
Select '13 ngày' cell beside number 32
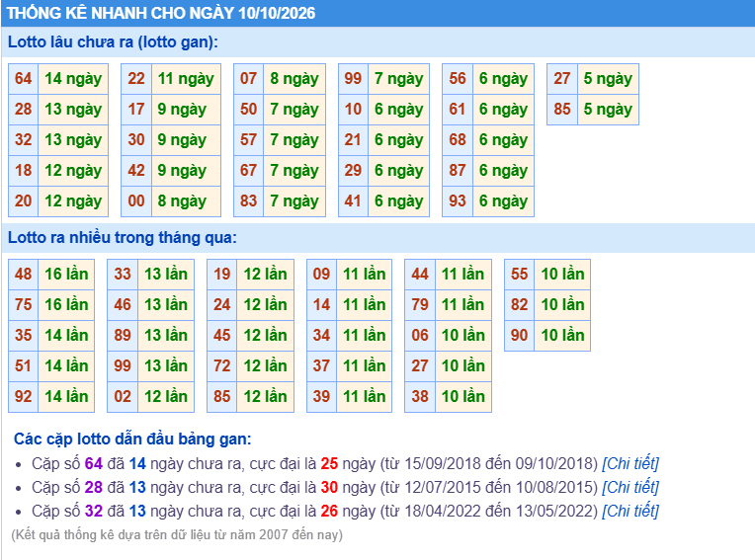[73, 140]
